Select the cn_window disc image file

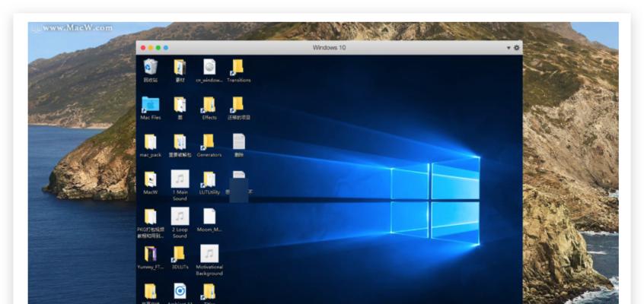209,71
